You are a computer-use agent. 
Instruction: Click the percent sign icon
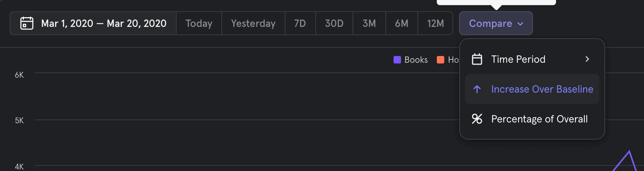(x=477, y=119)
